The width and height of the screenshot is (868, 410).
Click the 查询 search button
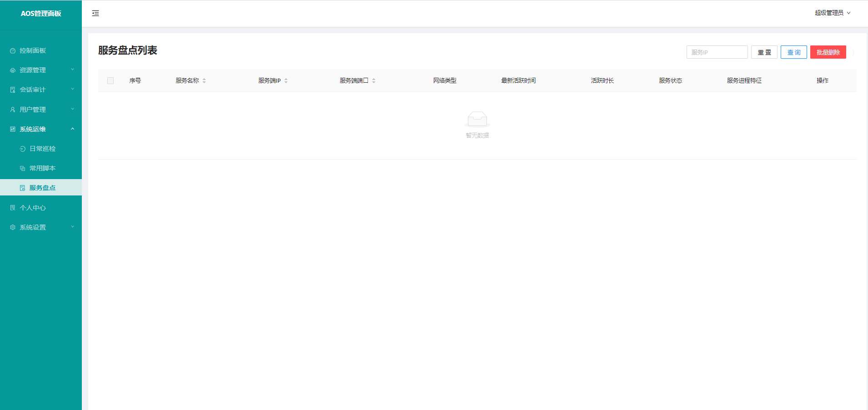tap(793, 52)
